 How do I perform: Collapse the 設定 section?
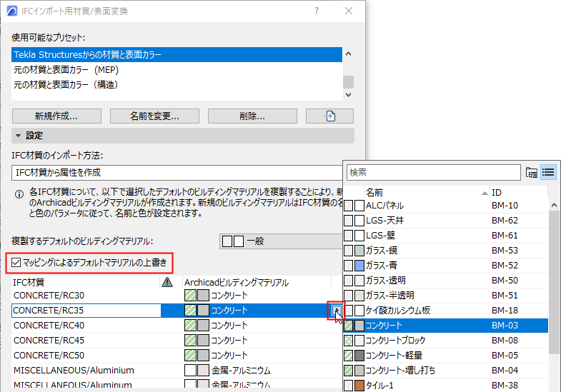click(19, 136)
